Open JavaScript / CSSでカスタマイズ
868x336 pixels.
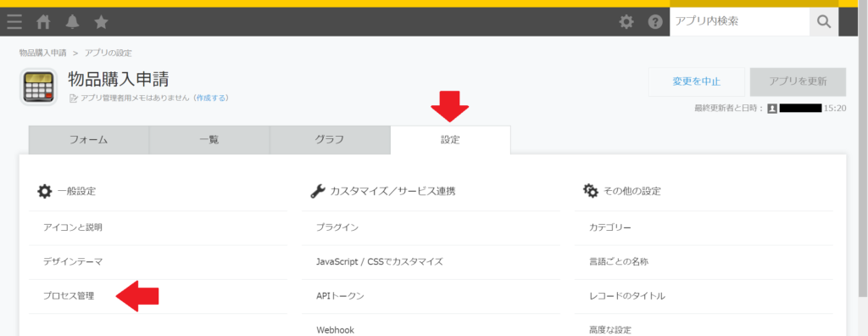coord(380,261)
